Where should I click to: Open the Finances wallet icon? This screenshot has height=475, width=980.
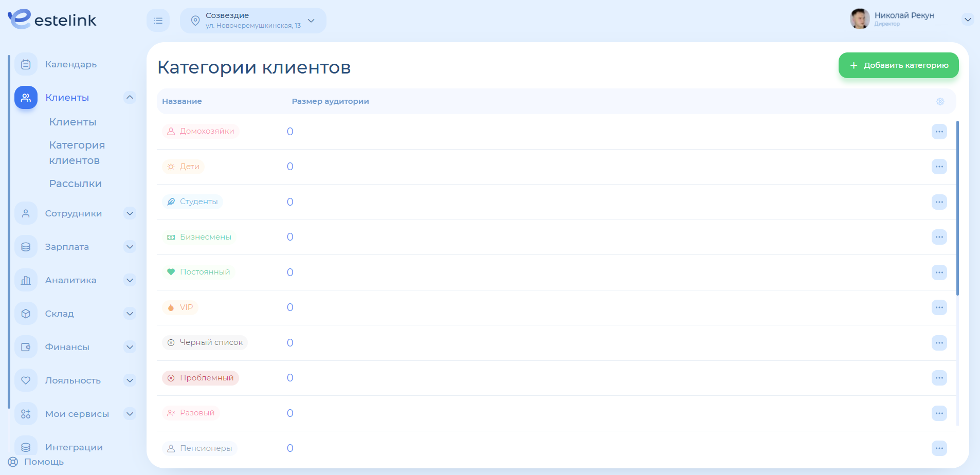pos(26,347)
